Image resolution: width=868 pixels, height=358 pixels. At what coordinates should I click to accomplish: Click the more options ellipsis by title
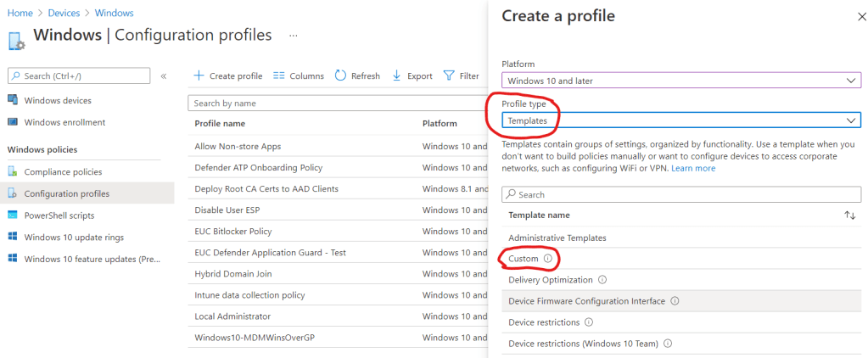point(294,36)
